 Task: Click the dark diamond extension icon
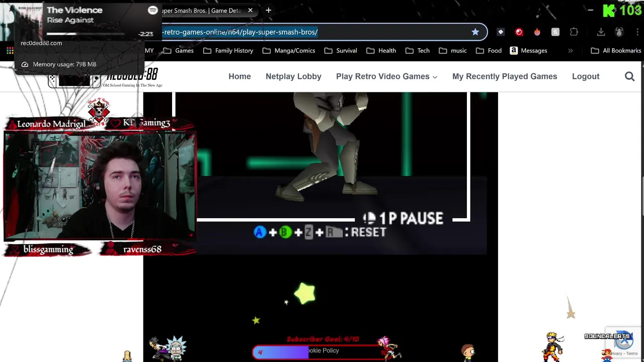(501, 32)
